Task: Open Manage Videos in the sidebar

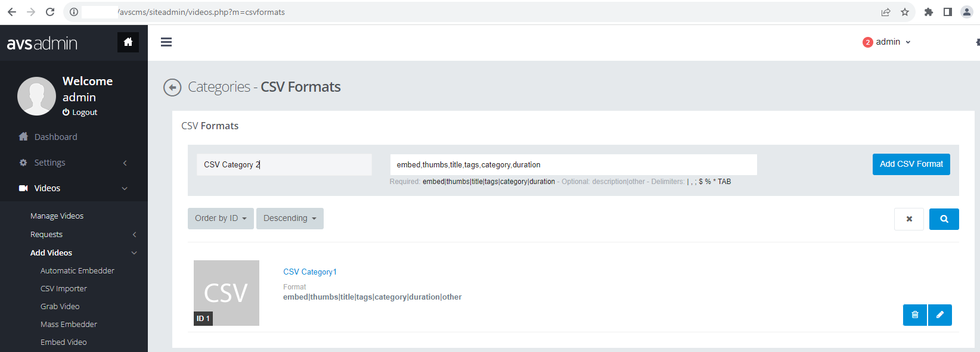Action: click(57, 216)
